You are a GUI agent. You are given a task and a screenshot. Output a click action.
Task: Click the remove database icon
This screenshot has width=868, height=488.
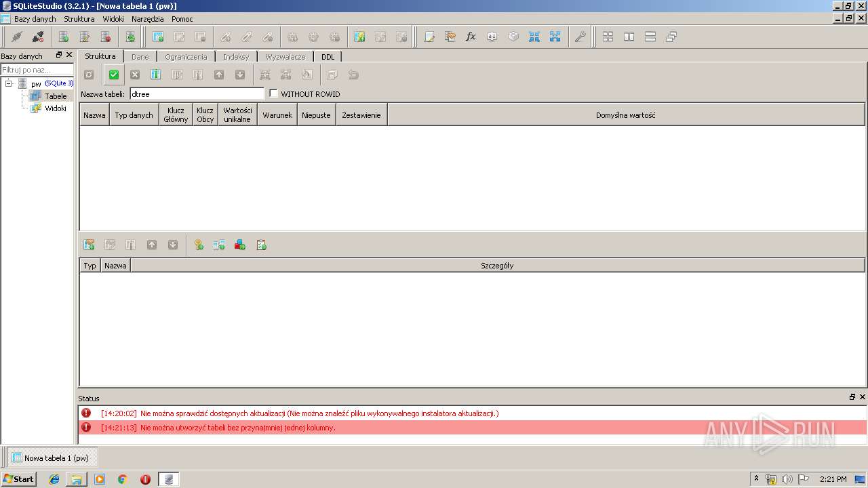pyautogui.click(x=106, y=37)
